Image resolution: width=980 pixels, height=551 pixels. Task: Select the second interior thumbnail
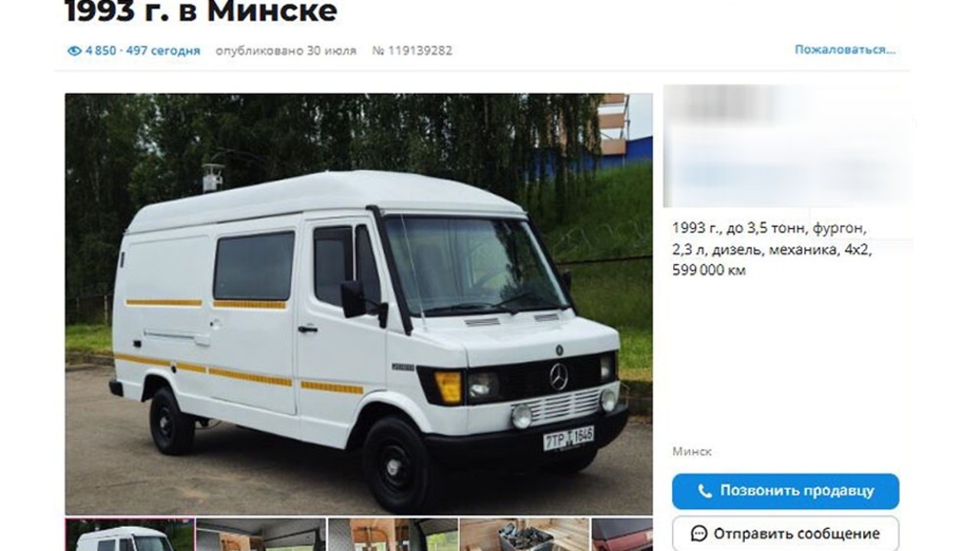point(261,535)
